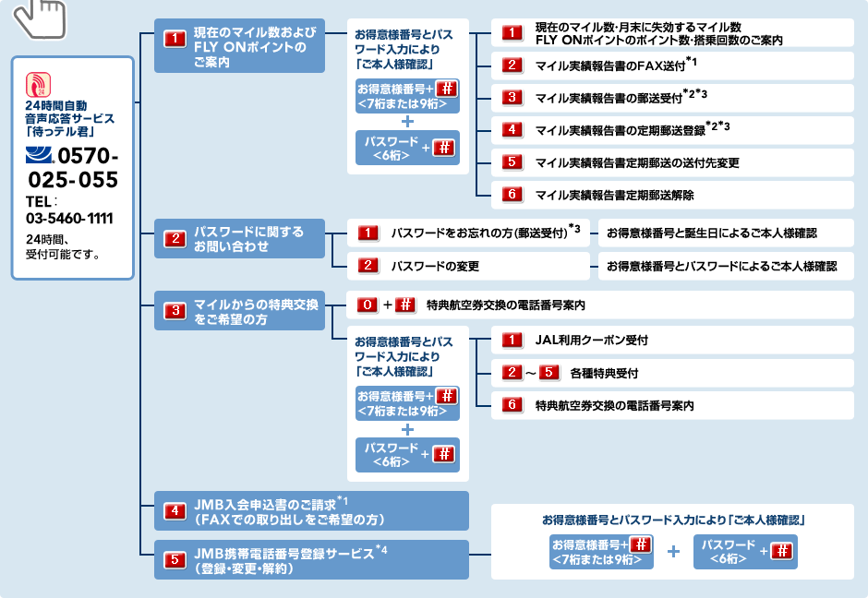Click row 5 マイル実績報告書定期郵送の送付先変更
The image size is (868, 598).
[x=672, y=162]
